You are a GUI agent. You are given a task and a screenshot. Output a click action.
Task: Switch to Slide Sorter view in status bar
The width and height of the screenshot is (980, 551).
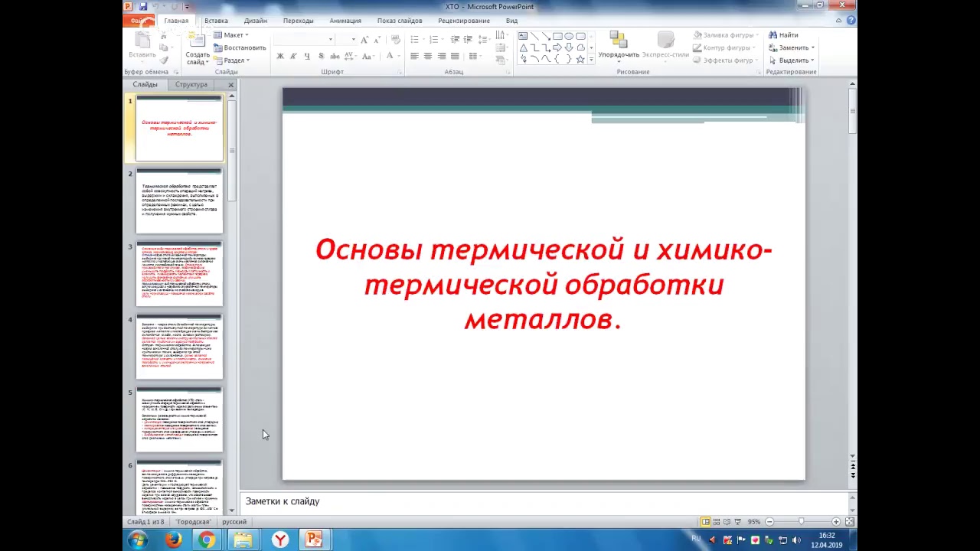(717, 522)
